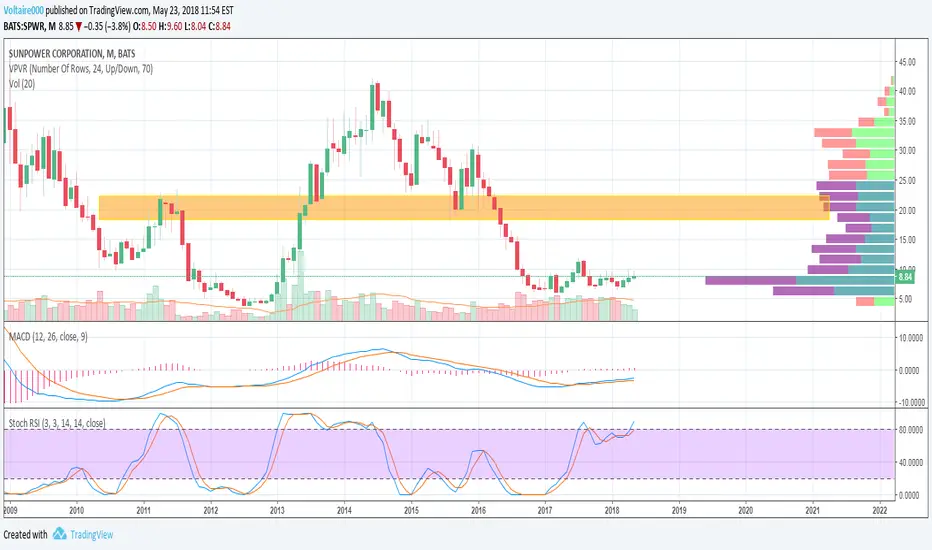Open the Voltaire000 author link
This screenshot has height=550, width=932.
pyautogui.click(x=24, y=10)
